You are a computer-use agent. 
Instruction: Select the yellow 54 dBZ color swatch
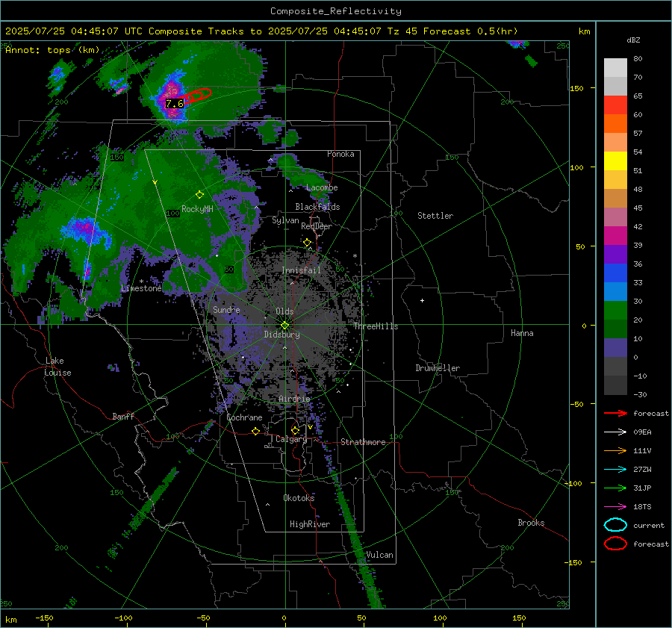pos(615,161)
